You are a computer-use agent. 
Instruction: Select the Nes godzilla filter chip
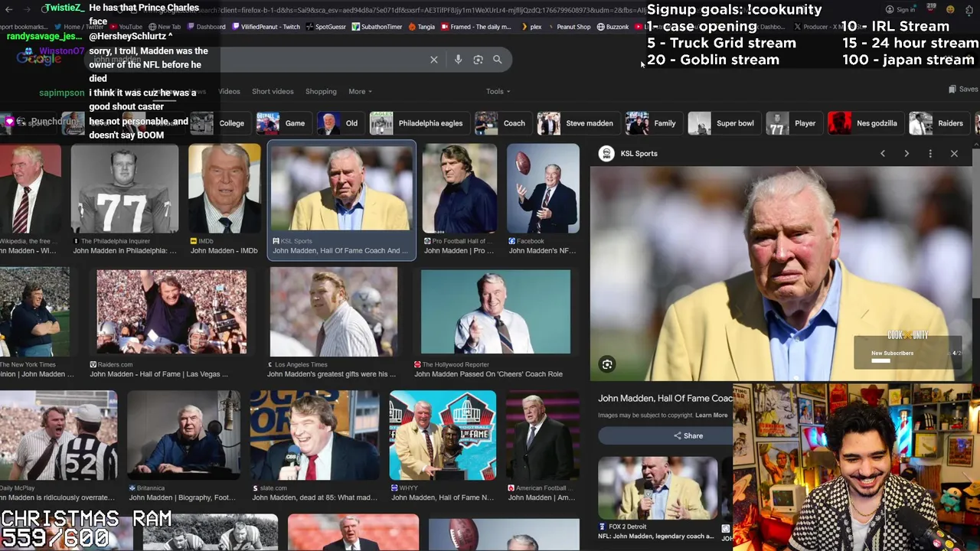(864, 123)
